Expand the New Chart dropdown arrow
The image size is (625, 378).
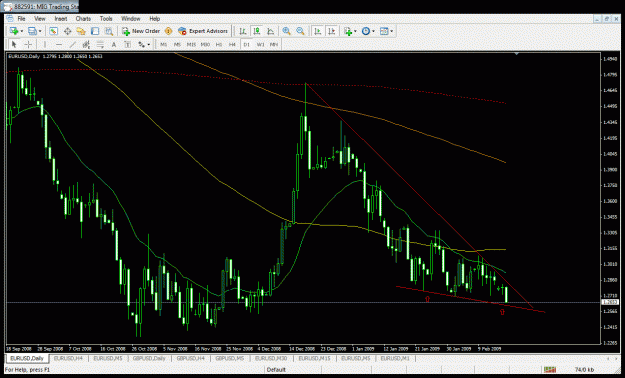coord(22,31)
